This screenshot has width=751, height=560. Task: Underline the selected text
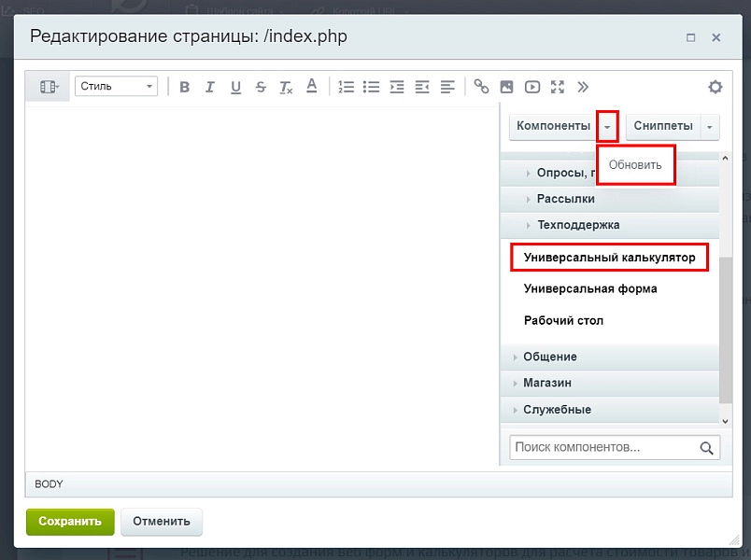pos(235,87)
